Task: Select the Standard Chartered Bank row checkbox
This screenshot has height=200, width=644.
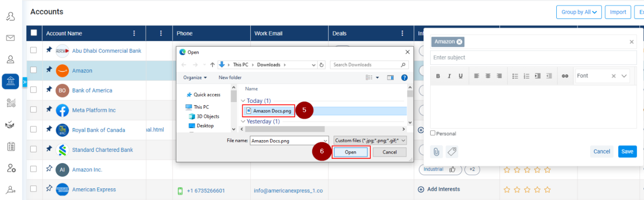Action: (x=34, y=149)
